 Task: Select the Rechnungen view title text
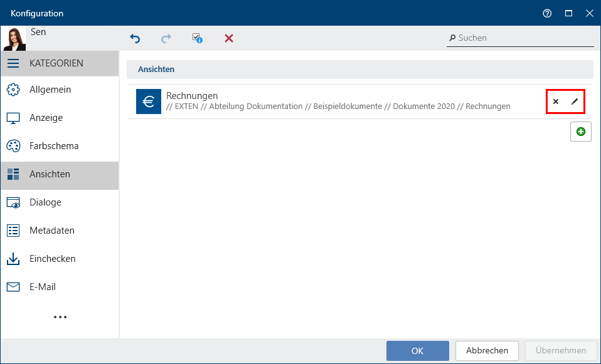click(x=192, y=96)
